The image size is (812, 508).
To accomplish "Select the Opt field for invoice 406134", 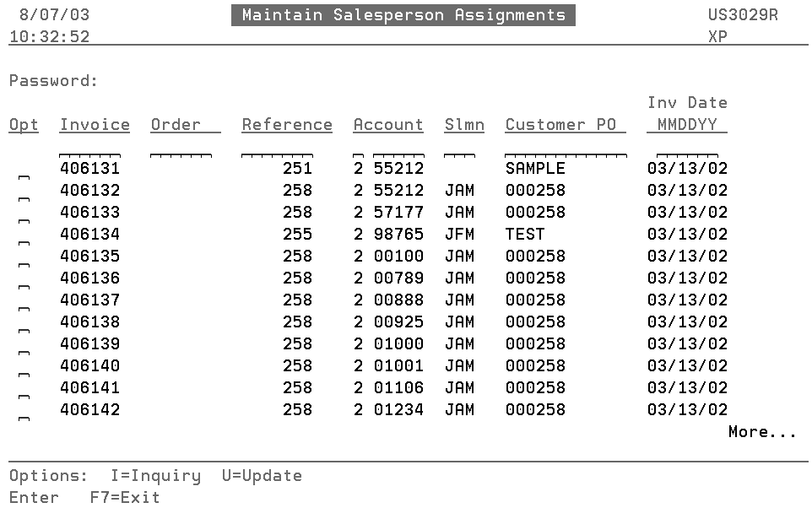I will point(24,240).
